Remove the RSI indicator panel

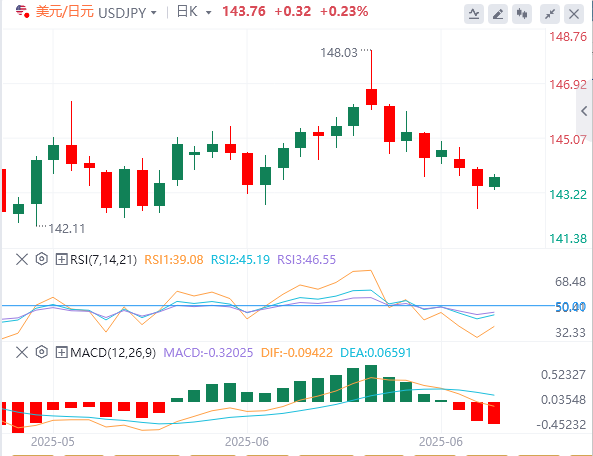(22, 259)
